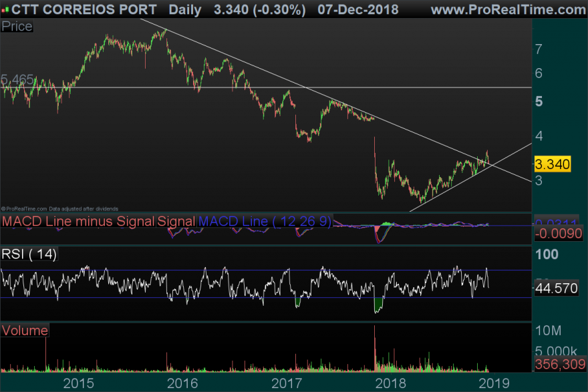The height and width of the screenshot is (392, 588).
Task: Click the 2015 year label on time axis
Action: click(x=78, y=383)
